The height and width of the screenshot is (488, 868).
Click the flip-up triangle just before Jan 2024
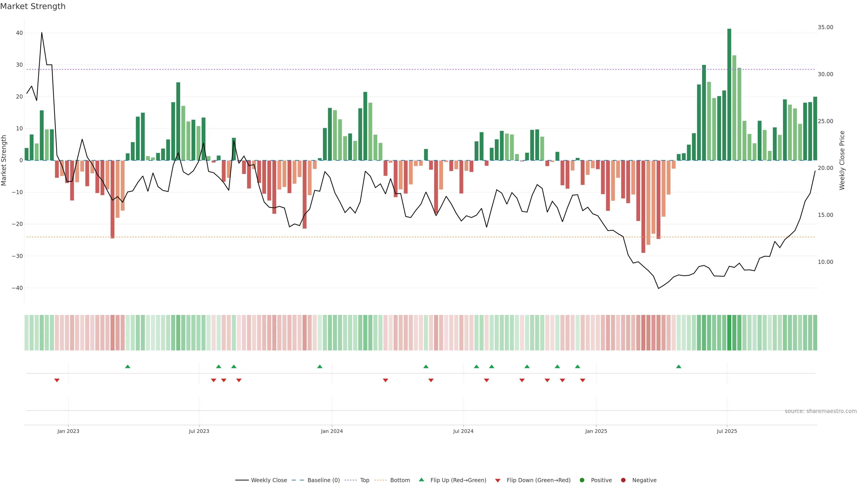pyautogui.click(x=320, y=366)
